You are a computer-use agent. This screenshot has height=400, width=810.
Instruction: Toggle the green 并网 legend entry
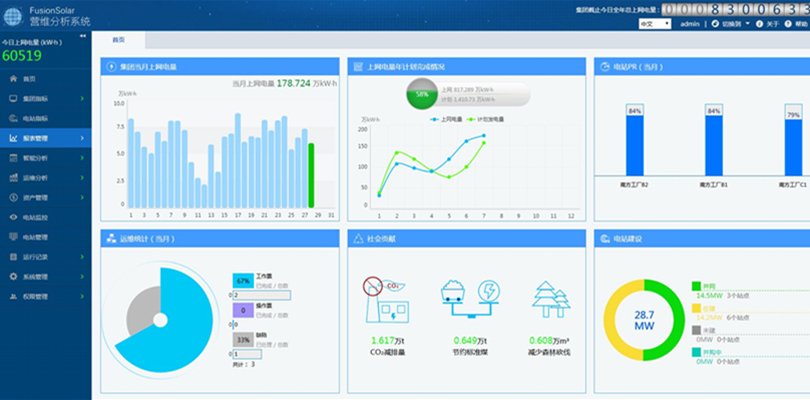coord(697,286)
